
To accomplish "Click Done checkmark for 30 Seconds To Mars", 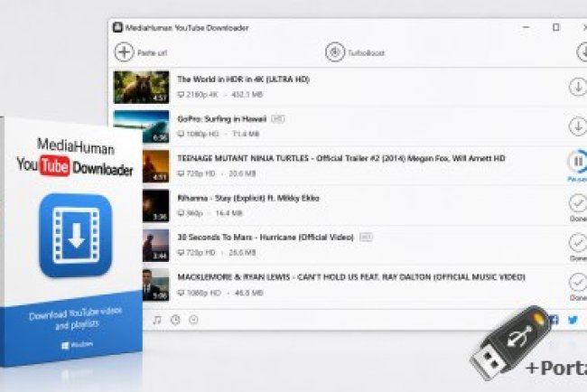I will click(x=578, y=243).
